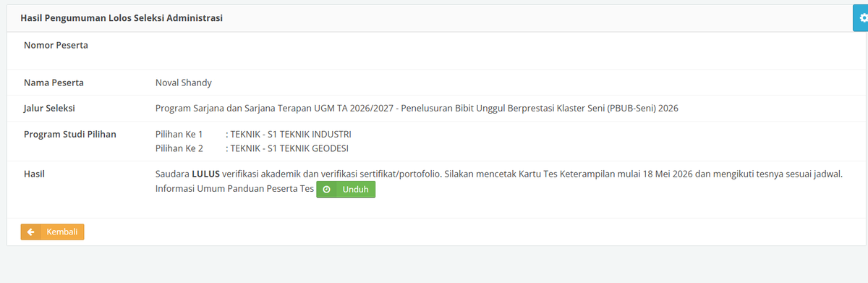Click the heading Hasil Pengumuman Lolos Seleksi Administrasi
The image size is (868, 283).
[122, 18]
